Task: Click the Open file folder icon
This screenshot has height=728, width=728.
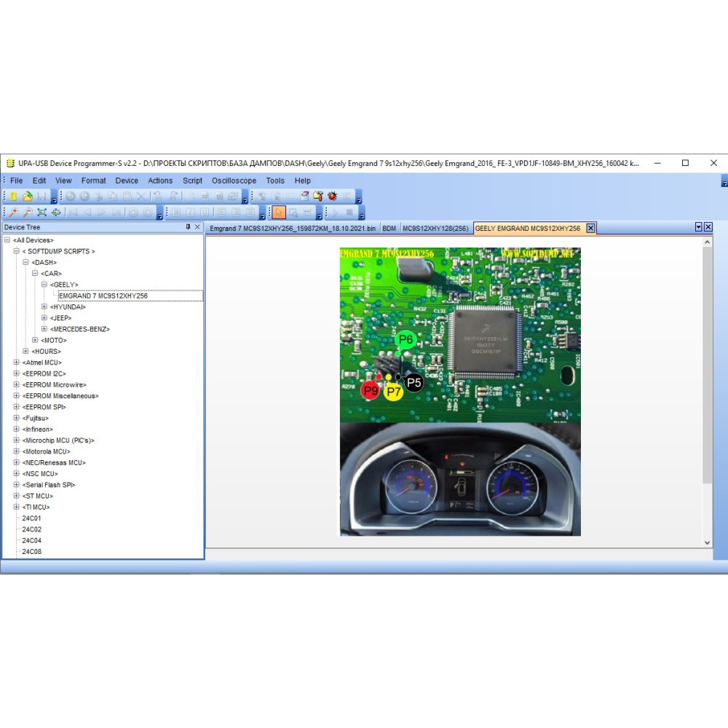Action: [x=28, y=197]
